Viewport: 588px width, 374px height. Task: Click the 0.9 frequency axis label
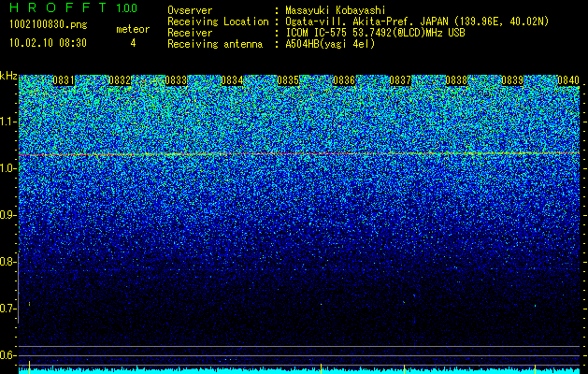pos(7,215)
